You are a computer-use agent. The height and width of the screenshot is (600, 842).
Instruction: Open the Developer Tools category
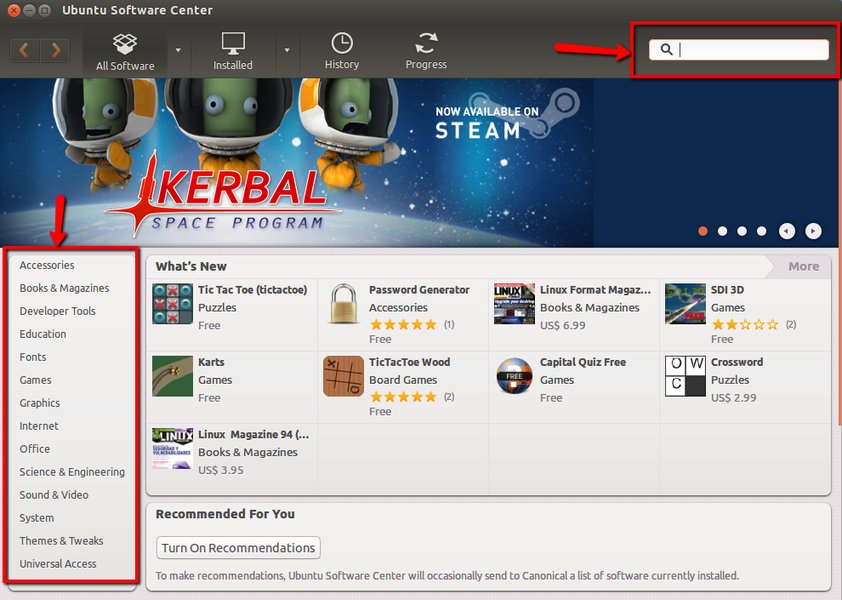pyautogui.click(x=57, y=311)
